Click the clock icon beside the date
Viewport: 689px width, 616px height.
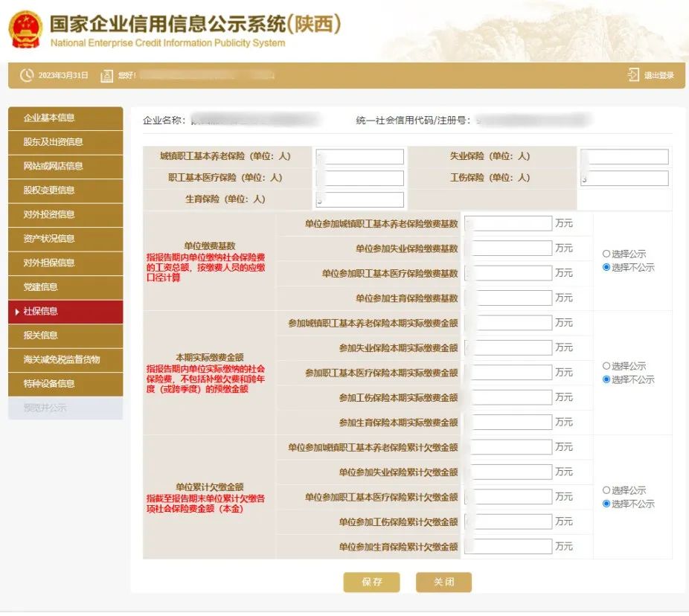[x=27, y=75]
